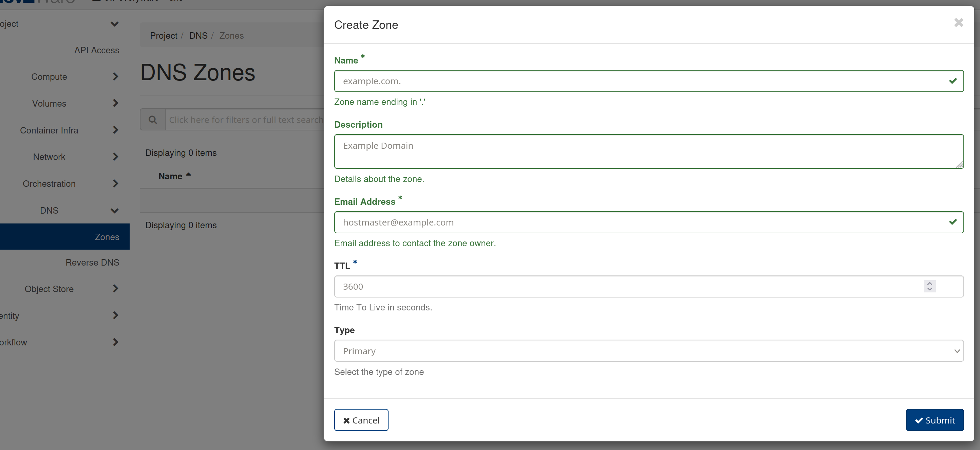Click the sort arrow on Name column

pyautogui.click(x=188, y=174)
